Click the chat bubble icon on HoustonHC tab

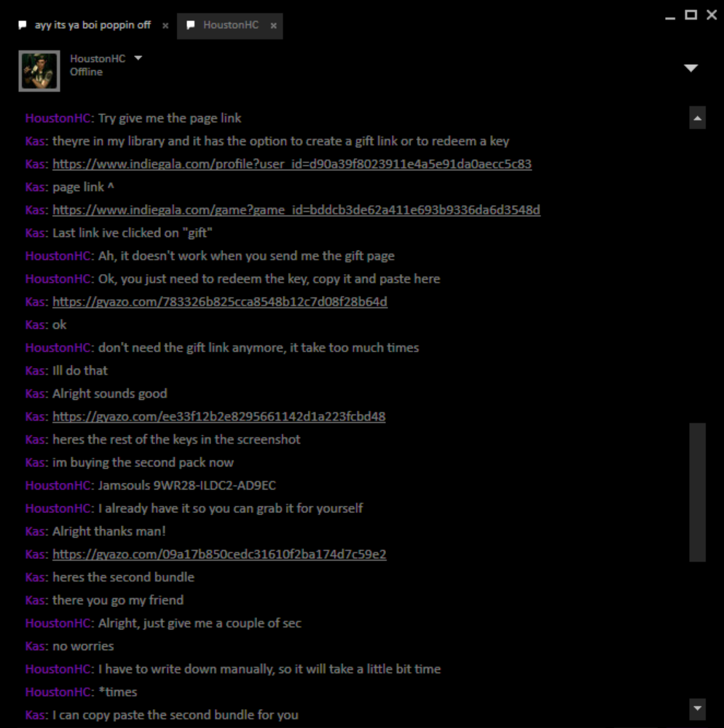click(190, 25)
